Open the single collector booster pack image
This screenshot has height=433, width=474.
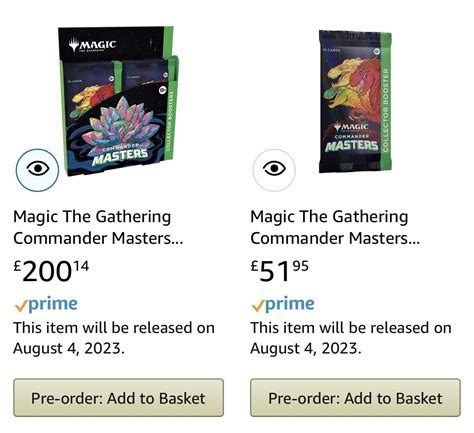click(x=355, y=101)
